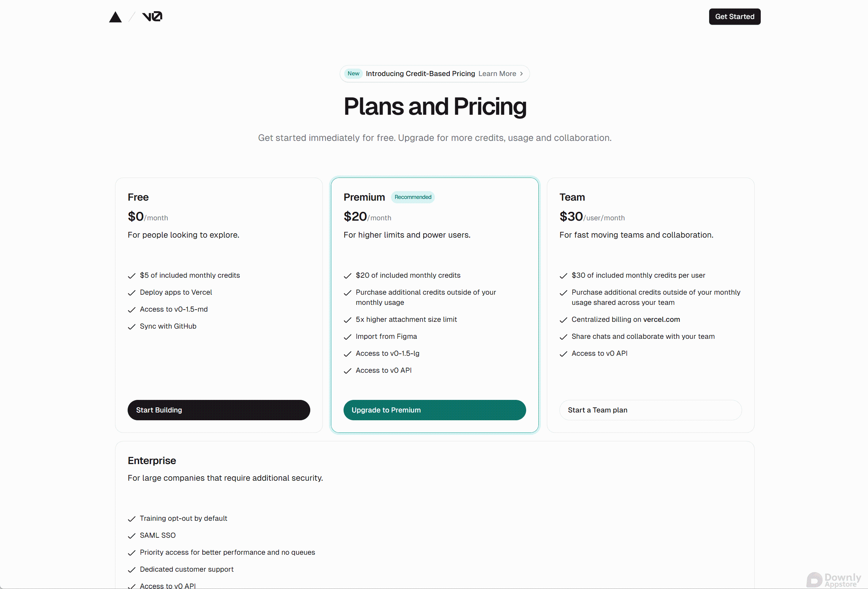Click Start a Team plan button
Image resolution: width=868 pixels, height=589 pixels.
coord(651,410)
